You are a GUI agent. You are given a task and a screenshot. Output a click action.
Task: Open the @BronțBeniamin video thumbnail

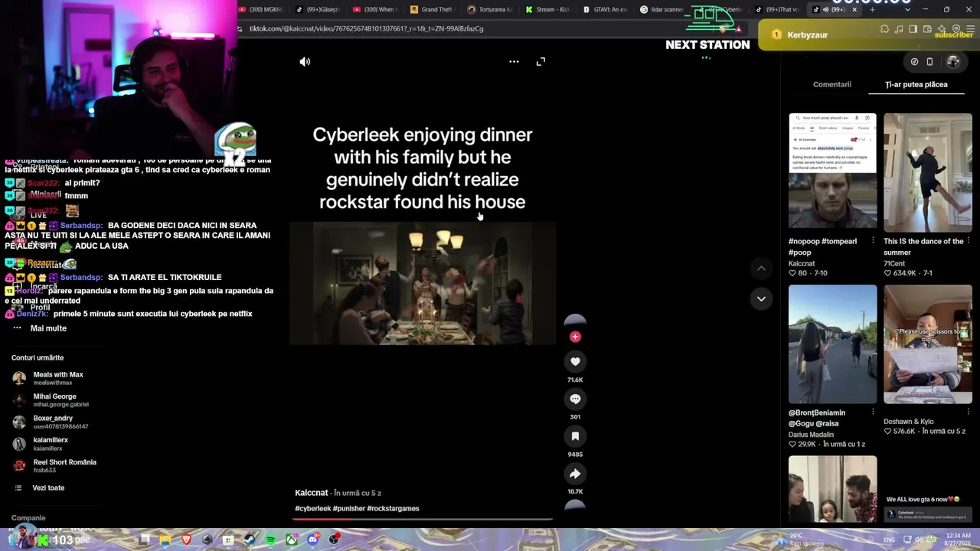(832, 344)
